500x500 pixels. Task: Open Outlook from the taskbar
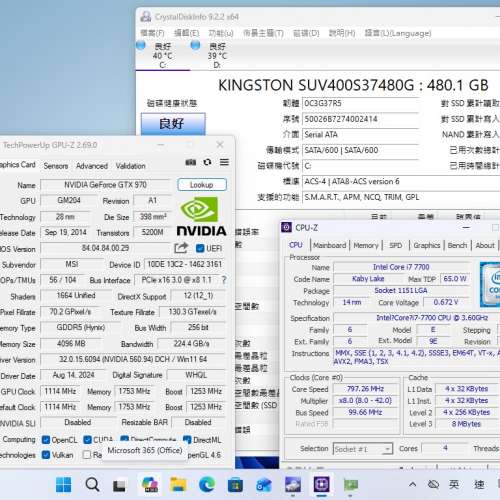click(x=264, y=485)
